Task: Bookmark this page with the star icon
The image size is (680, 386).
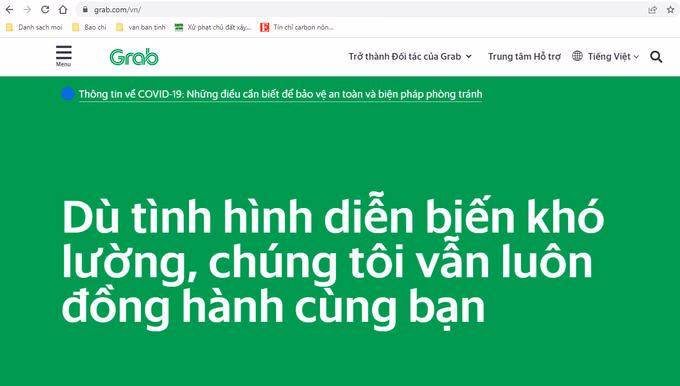Action: point(670,10)
